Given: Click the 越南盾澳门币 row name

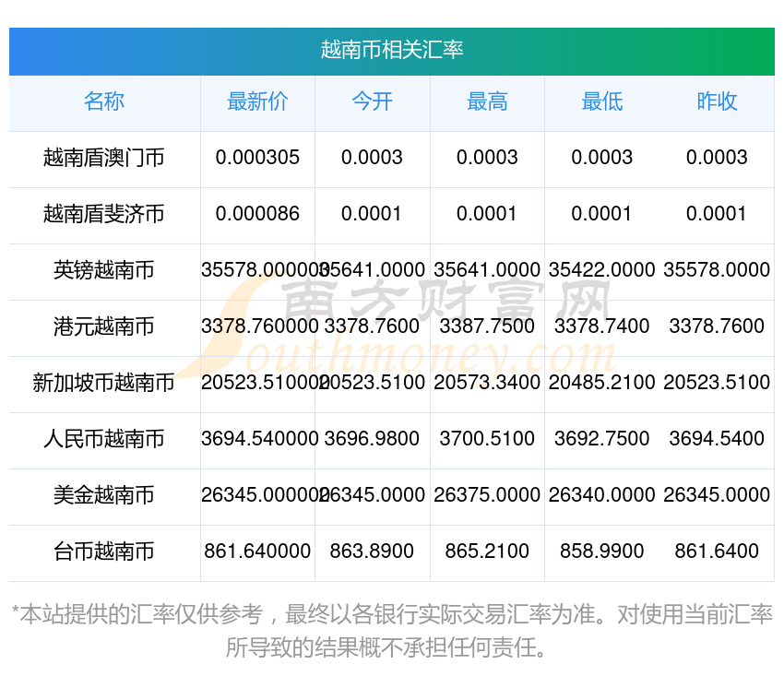Looking at the screenshot, I should (104, 158).
